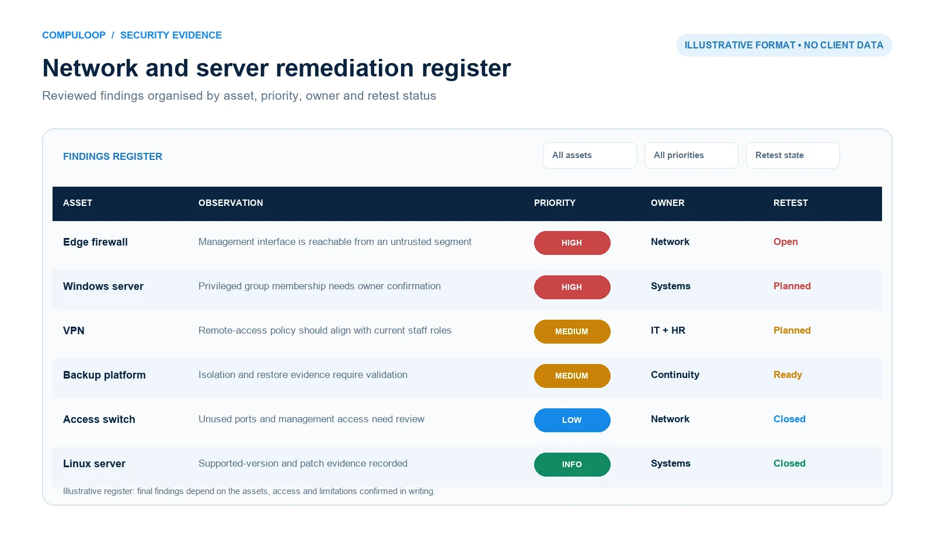
Task: Click the FINDINGS REGISTER heading
Action: coord(113,156)
